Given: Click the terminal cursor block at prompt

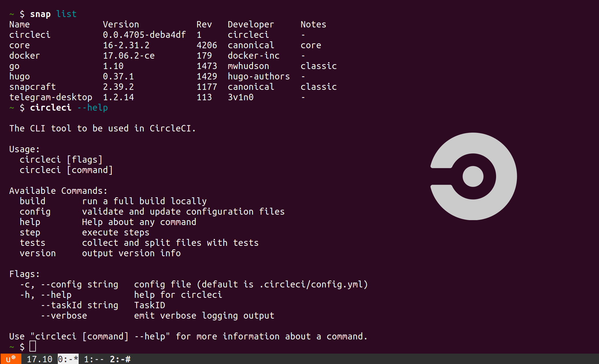Looking at the screenshot, I should click(33, 346).
